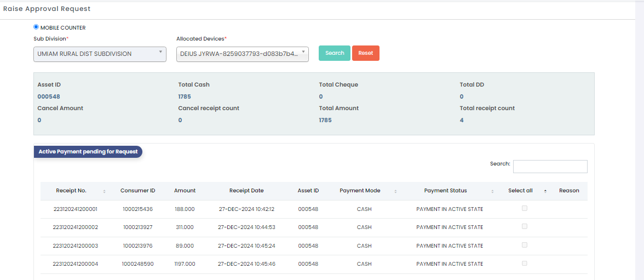Sort by Select all column arrow
The height and width of the screenshot is (280, 644).
click(x=545, y=192)
